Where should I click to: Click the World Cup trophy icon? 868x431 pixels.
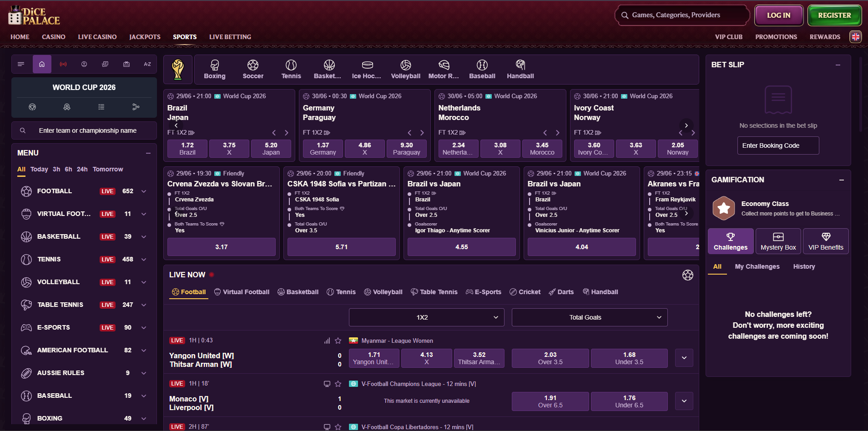(x=178, y=70)
